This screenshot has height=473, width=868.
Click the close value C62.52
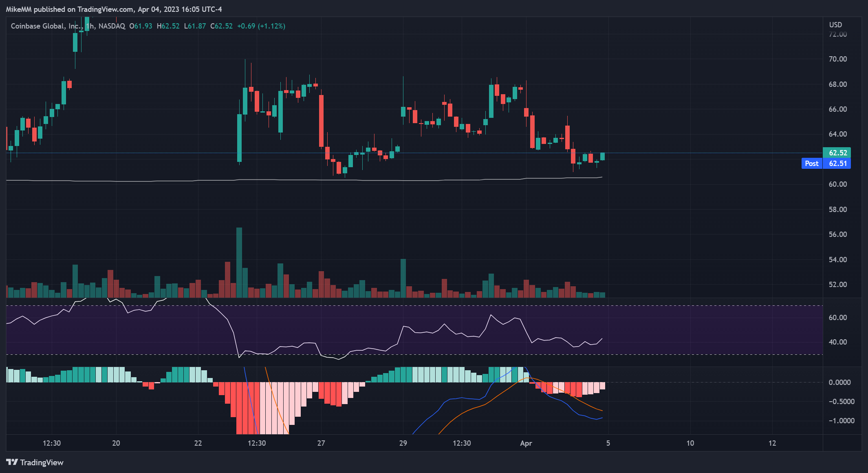point(221,26)
